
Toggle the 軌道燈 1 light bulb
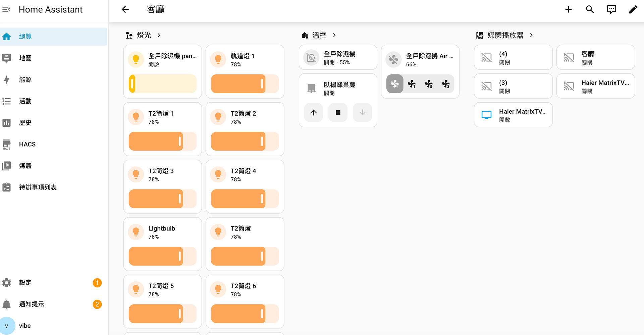(218, 59)
